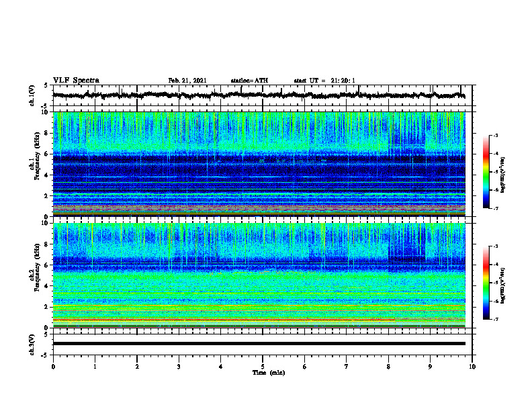Viewport: 532px width, 411px height.
Task: Click time axis tick label '3'
Action: (x=179, y=367)
